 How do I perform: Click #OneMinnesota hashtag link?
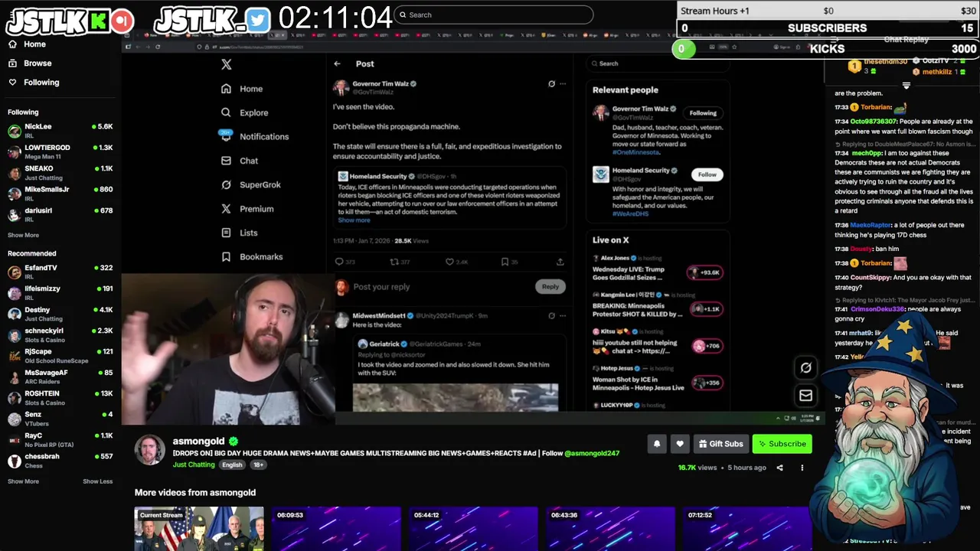point(635,152)
